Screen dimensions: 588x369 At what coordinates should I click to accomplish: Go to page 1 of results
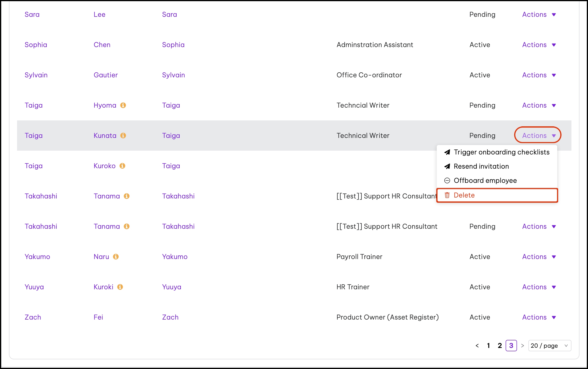pos(488,346)
